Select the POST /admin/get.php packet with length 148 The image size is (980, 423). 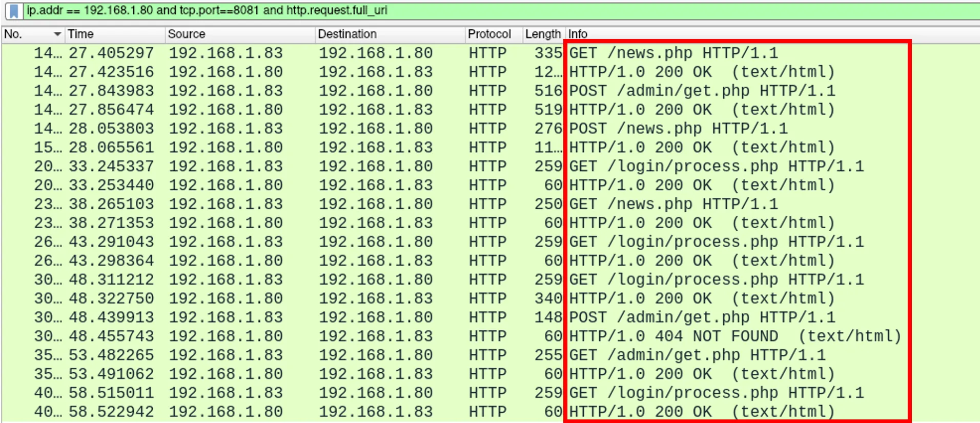pyautogui.click(x=490, y=317)
